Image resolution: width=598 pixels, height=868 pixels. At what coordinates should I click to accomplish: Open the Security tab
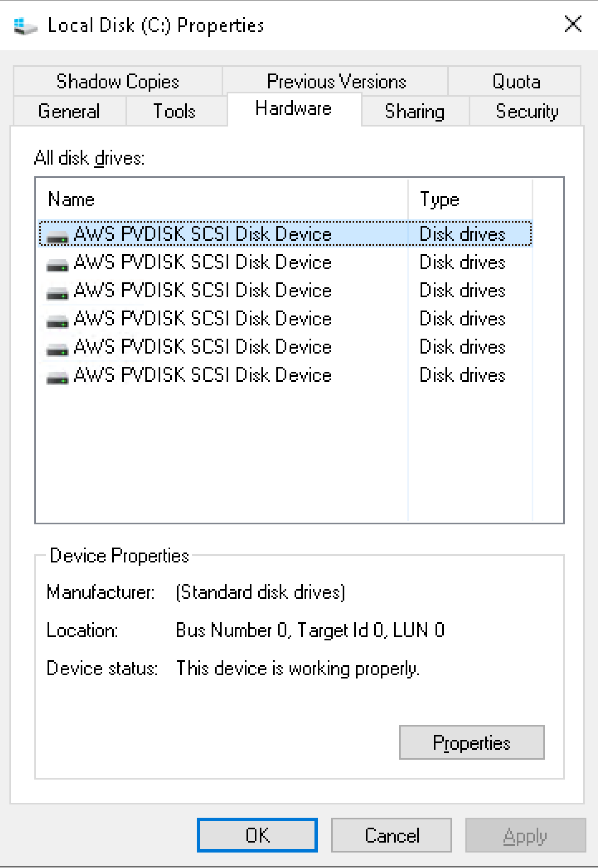(527, 111)
